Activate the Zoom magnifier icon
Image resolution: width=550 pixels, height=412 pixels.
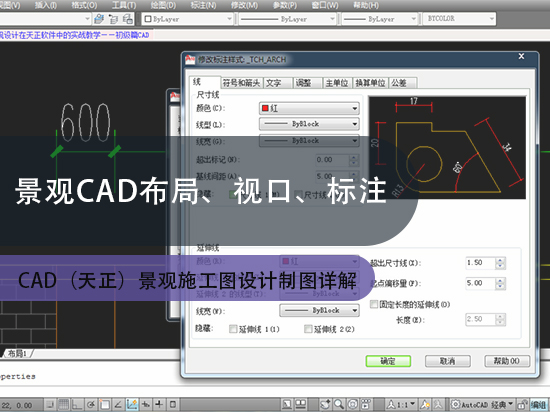click(339, 404)
